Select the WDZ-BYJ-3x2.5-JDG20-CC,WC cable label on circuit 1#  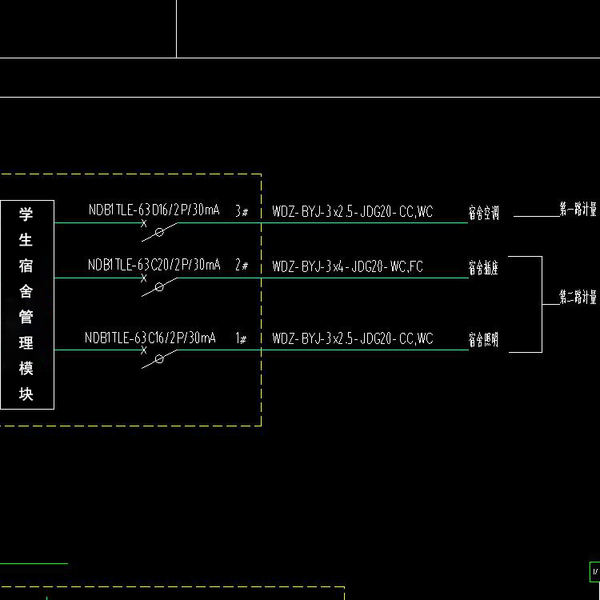[x=352, y=339]
